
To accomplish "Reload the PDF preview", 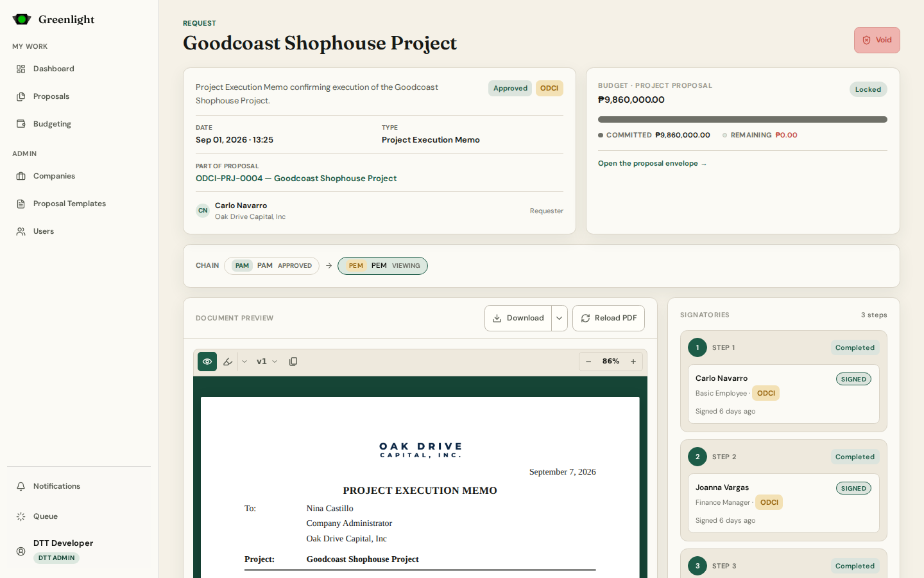I will [608, 318].
